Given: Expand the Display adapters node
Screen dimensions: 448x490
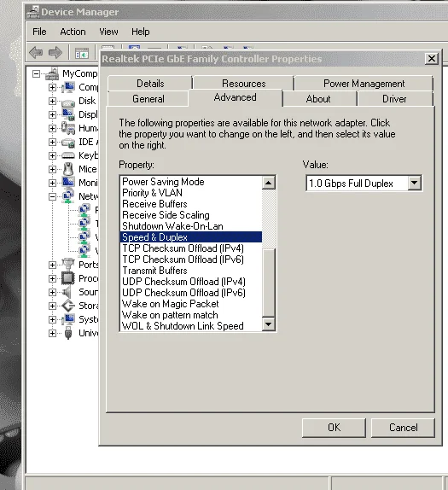Looking at the screenshot, I should tap(53, 114).
